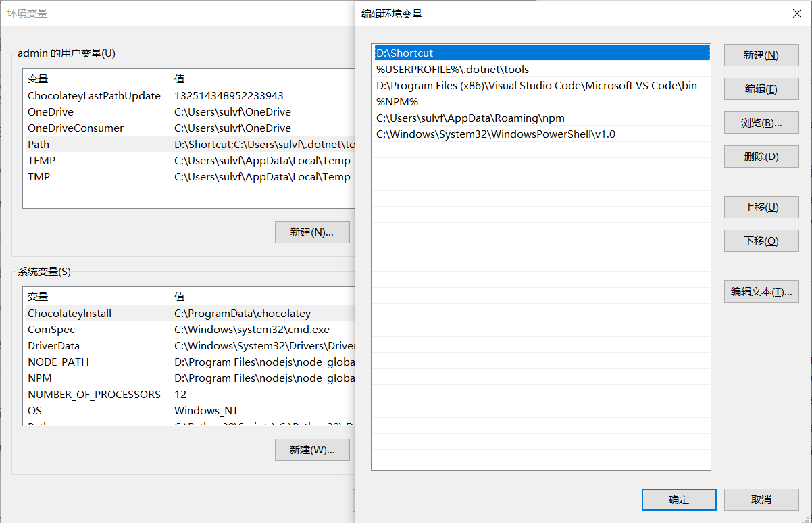Select the WindowsPowerShell\v1.0 path entry
The image size is (812, 523).
[542, 134]
